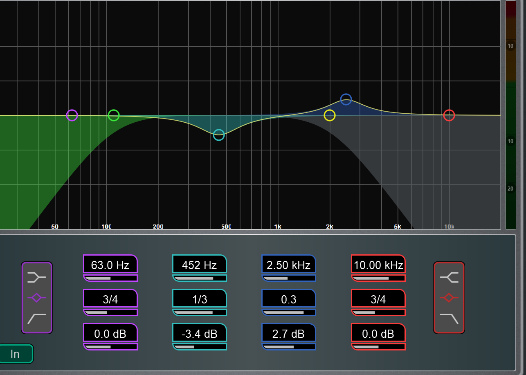Click the blue EQ band node at the peak
Image resolution: width=526 pixels, height=375 pixels.
(346, 99)
